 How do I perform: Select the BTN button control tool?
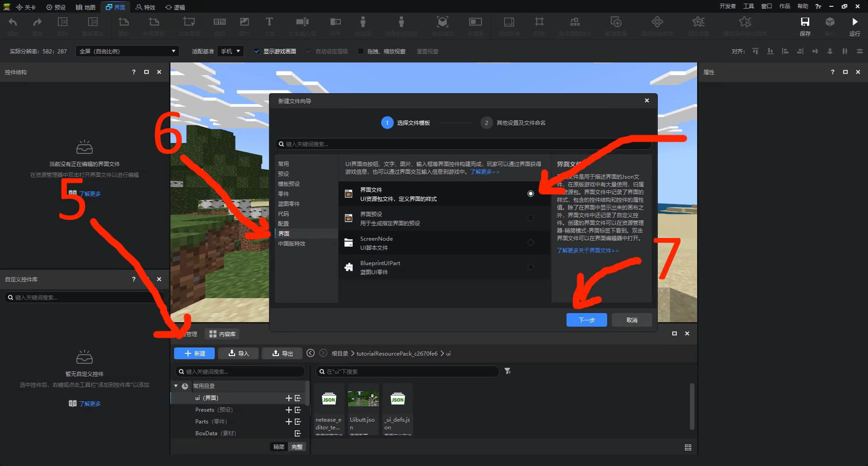pyautogui.click(x=220, y=22)
